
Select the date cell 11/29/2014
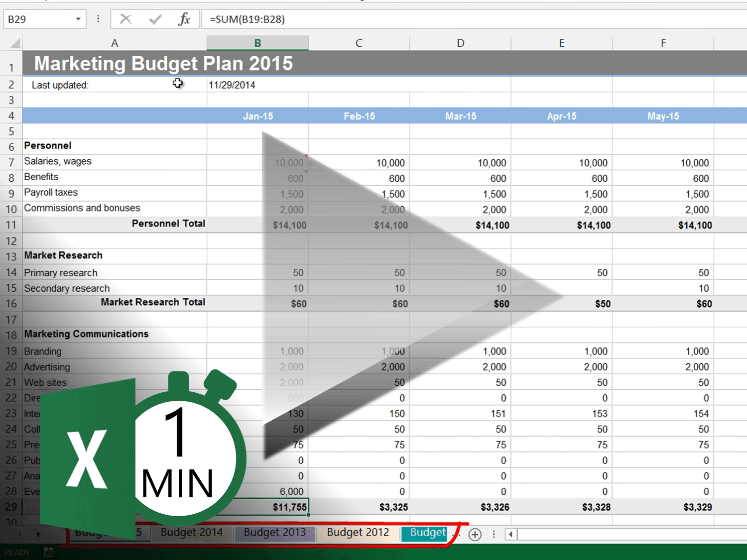(257, 85)
